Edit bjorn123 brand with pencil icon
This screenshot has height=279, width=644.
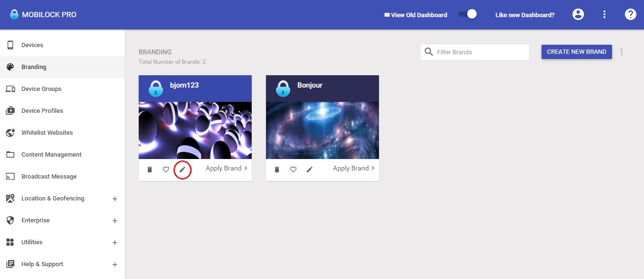[x=183, y=169]
